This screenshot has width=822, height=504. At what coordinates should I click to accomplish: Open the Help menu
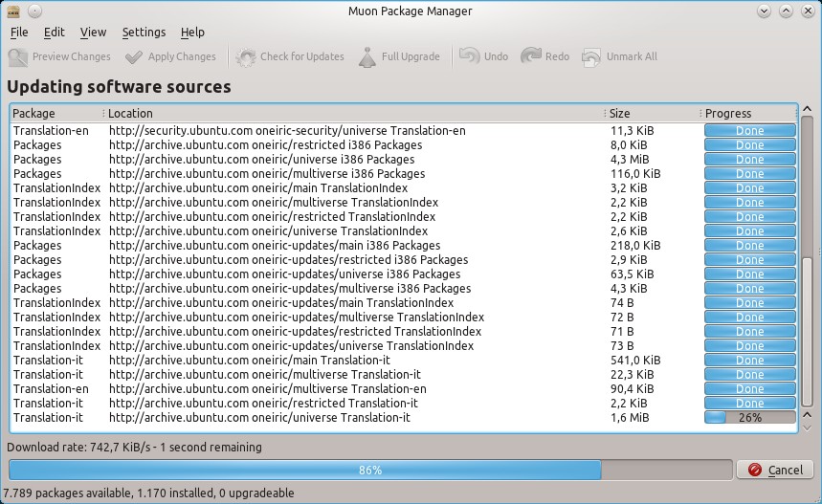click(192, 33)
